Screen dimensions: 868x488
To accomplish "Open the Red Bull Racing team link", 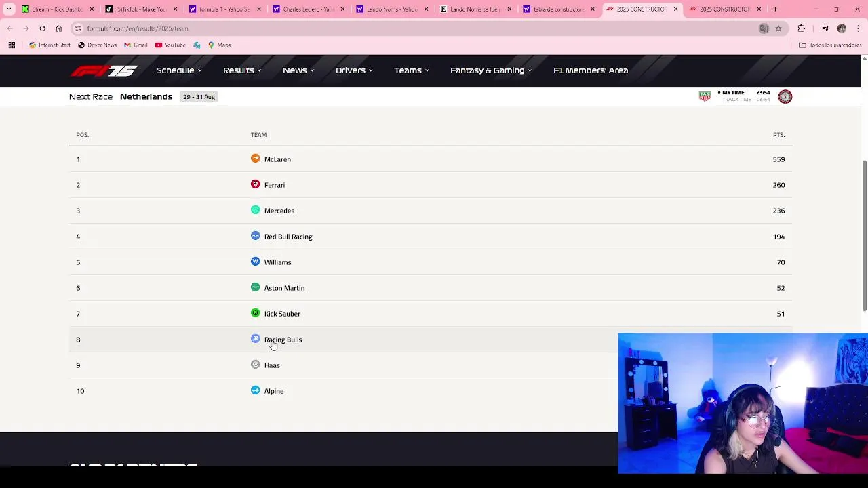I will [288, 237].
